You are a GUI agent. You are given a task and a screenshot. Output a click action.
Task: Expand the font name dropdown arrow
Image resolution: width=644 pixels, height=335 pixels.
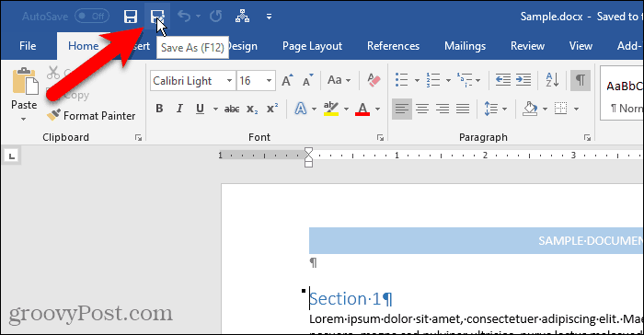[x=230, y=81]
